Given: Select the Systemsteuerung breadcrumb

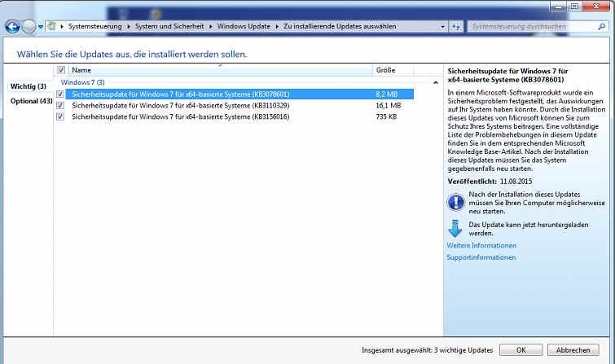Looking at the screenshot, I should point(95,26).
